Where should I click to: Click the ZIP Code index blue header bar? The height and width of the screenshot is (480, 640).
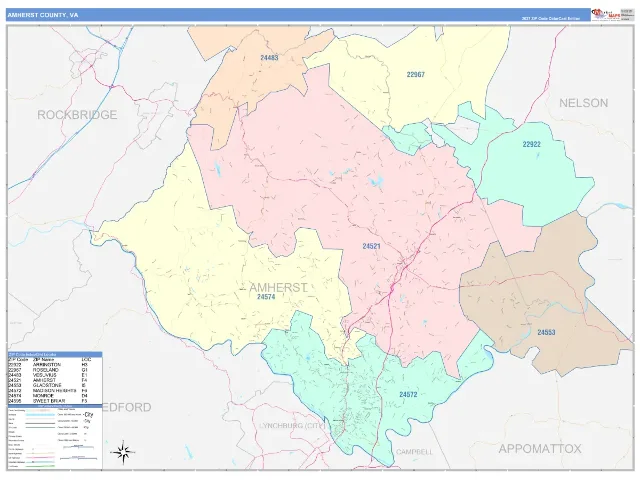tap(55, 354)
